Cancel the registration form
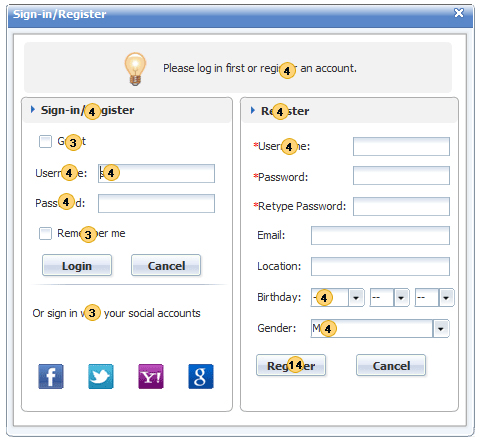 [391, 365]
